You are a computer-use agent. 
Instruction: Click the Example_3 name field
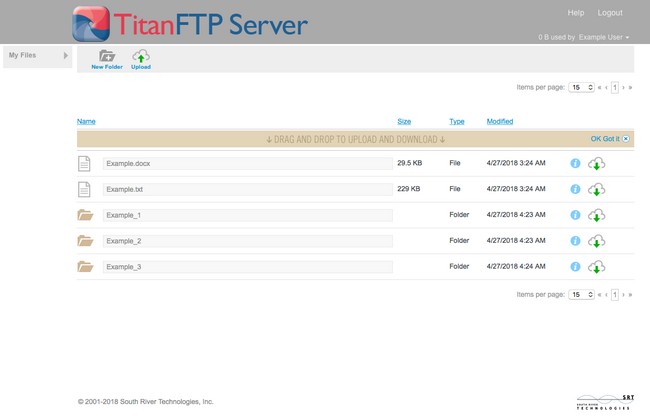[248, 267]
